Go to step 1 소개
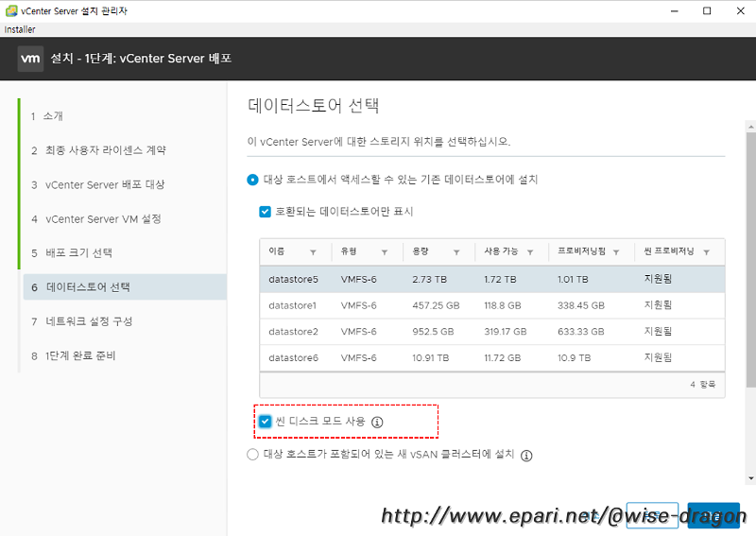Image resolution: width=756 pixels, height=536 pixels. pyautogui.click(x=47, y=116)
